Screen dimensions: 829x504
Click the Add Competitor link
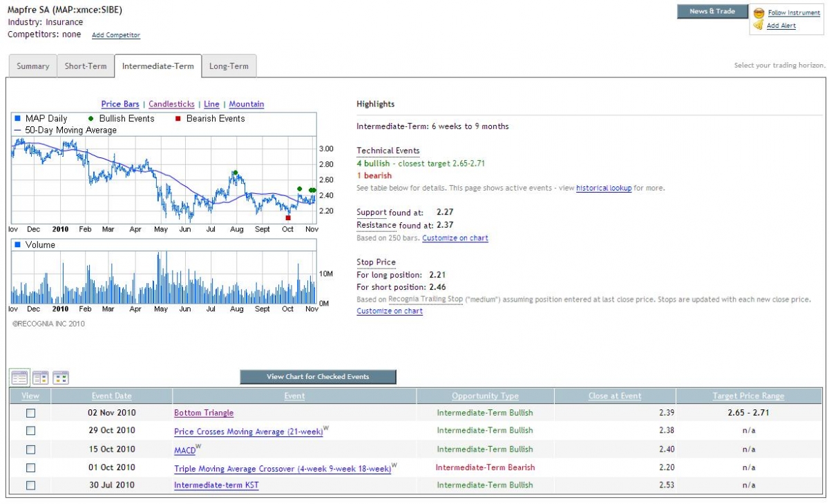click(116, 35)
